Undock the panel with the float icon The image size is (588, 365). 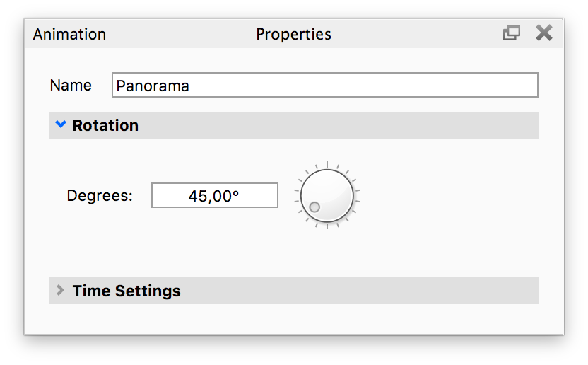(511, 33)
